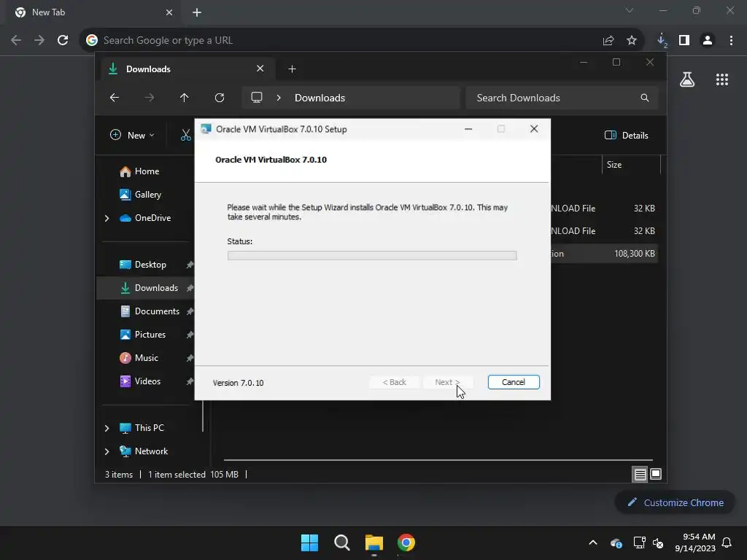Open Windows taskbar search

pyautogui.click(x=342, y=542)
